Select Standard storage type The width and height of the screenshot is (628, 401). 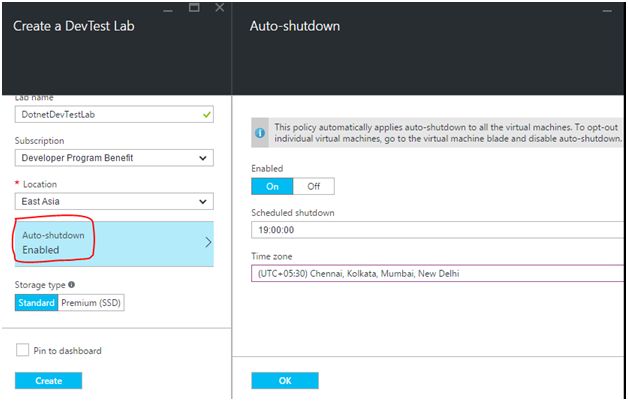pyautogui.click(x=36, y=303)
